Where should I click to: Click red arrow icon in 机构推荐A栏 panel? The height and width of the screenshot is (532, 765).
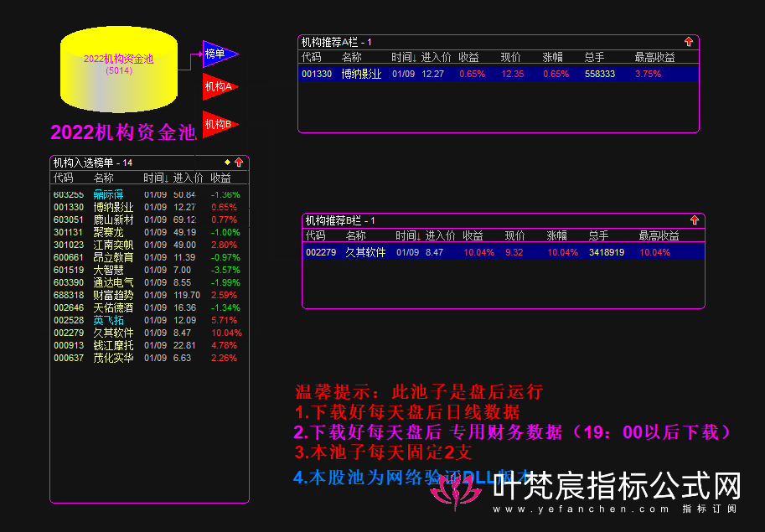click(x=689, y=41)
